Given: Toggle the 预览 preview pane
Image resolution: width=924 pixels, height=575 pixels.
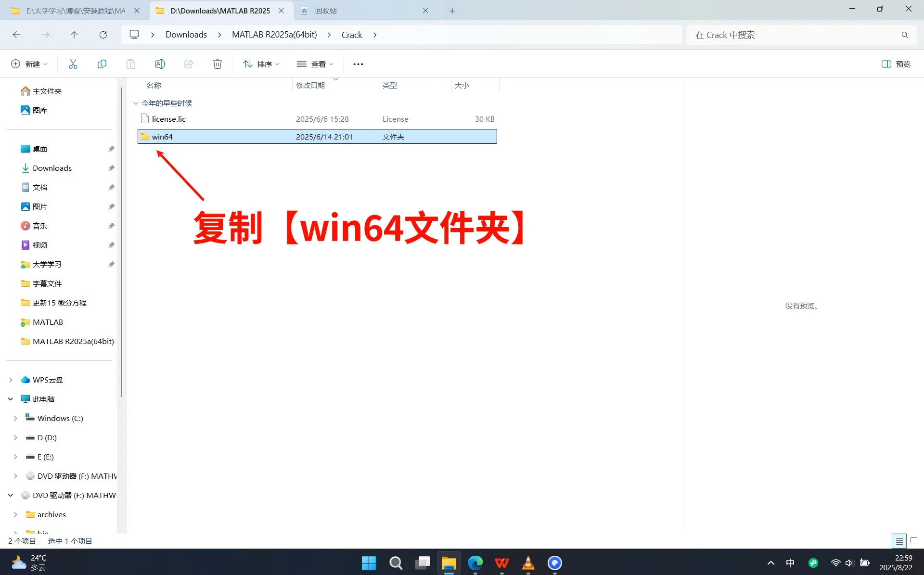Looking at the screenshot, I should point(896,64).
